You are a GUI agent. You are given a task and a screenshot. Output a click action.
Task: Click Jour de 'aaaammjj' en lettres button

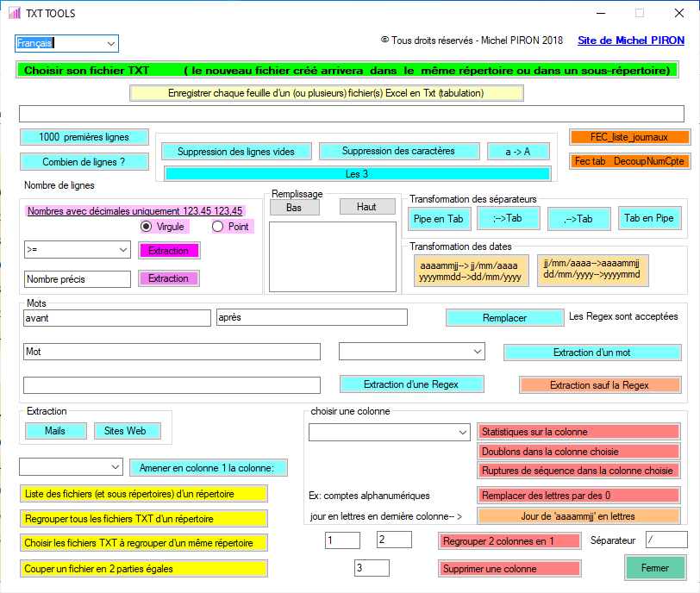coord(578,516)
